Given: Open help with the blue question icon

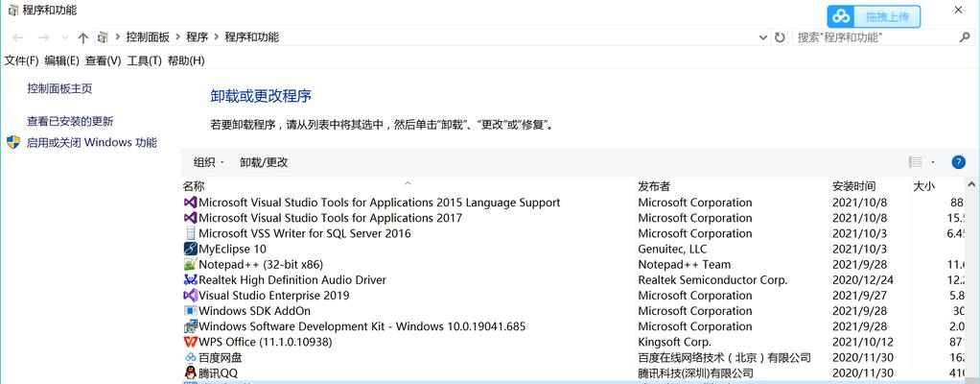Looking at the screenshot, I should 958,162.
